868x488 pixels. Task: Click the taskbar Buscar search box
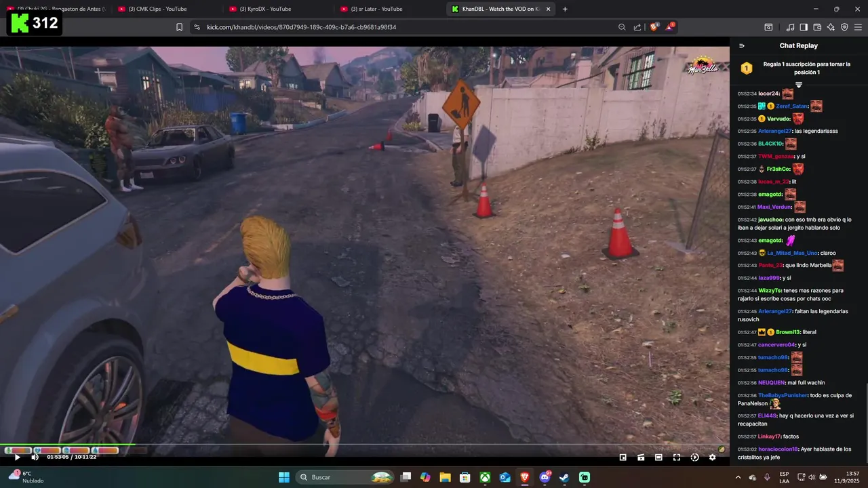[346, 477]
